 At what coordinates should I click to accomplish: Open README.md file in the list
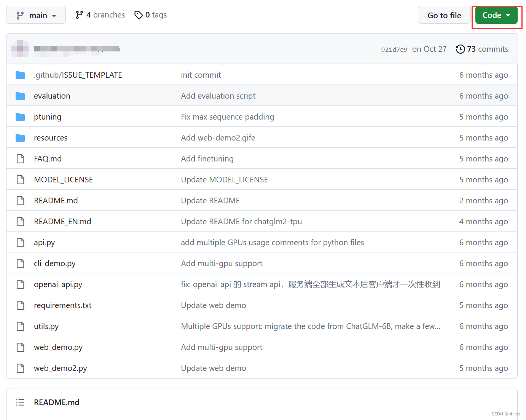pyautogui.click(x=56, y=201)
